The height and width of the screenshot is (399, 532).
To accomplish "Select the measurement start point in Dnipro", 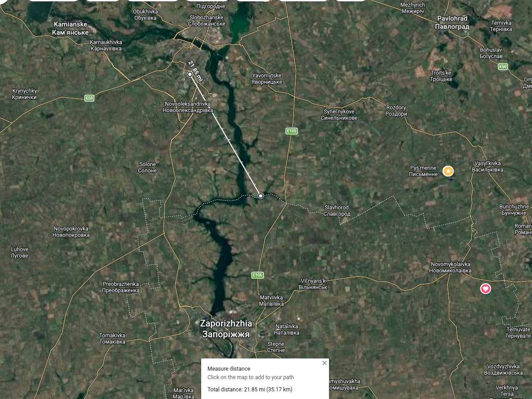I will tap(190, 74).
